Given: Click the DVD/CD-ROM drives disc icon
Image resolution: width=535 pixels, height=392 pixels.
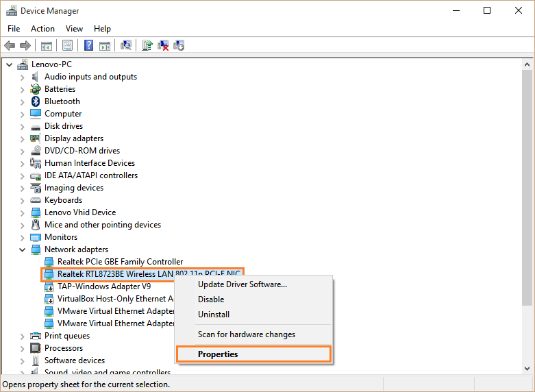Looking at the screenshot, I should [x=36, y=151].
